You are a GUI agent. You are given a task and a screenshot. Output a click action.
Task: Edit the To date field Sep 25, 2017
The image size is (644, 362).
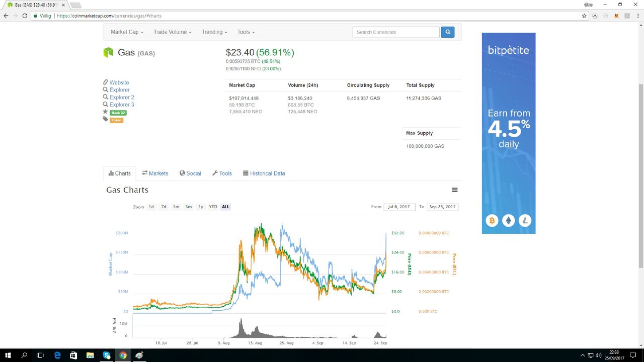(443, 207)
